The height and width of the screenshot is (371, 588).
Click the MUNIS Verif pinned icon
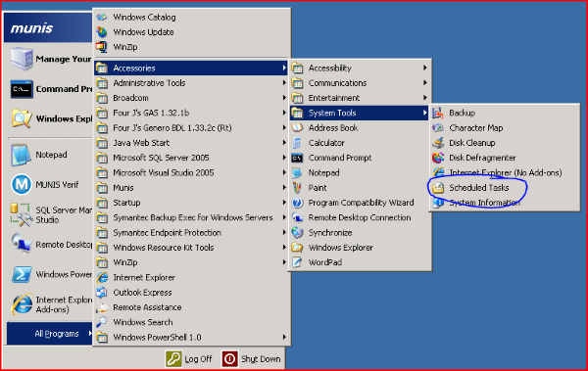coord(21,184)
